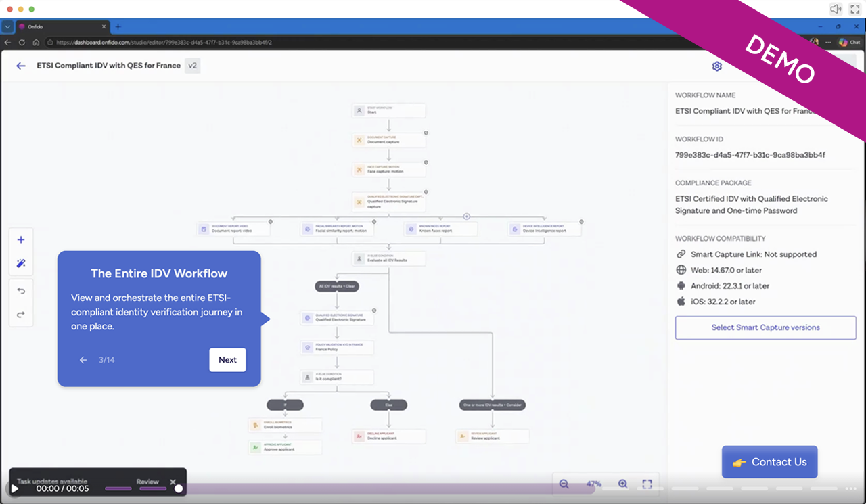
Task: Close the Onfido browser tab
Action: 104,26
